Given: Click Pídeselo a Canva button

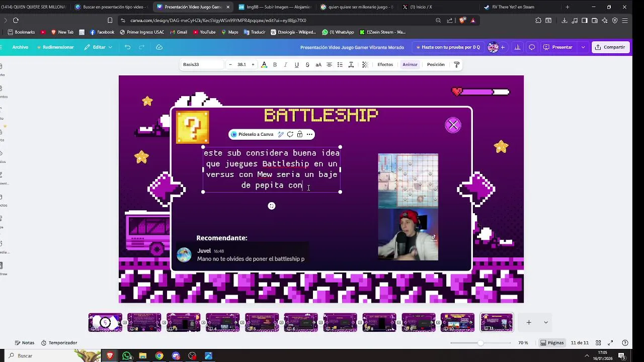Looking at the screenshot, I should tap(252, 134).
